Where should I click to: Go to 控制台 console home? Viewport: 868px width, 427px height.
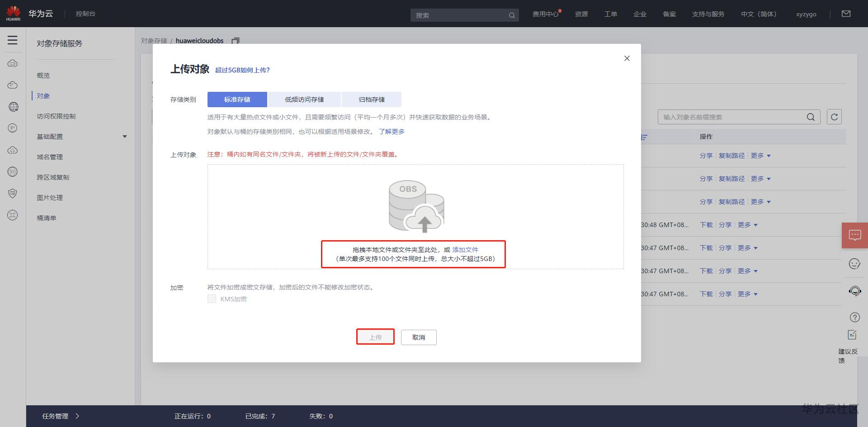click(x=85, y=14)
